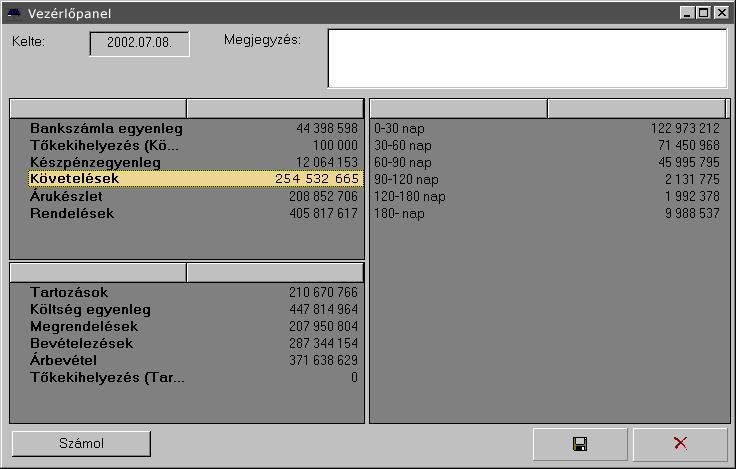The image size is (736, 469).
Task: Click the value 1 992 378
Action: [x=692, y=196]
